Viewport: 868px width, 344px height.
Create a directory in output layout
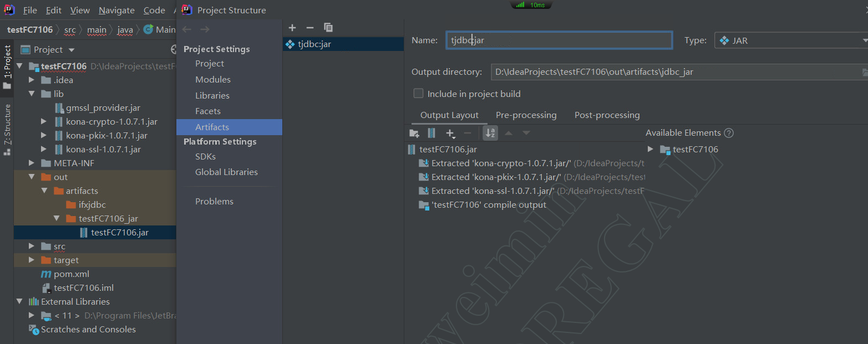[x=414, y=133]
